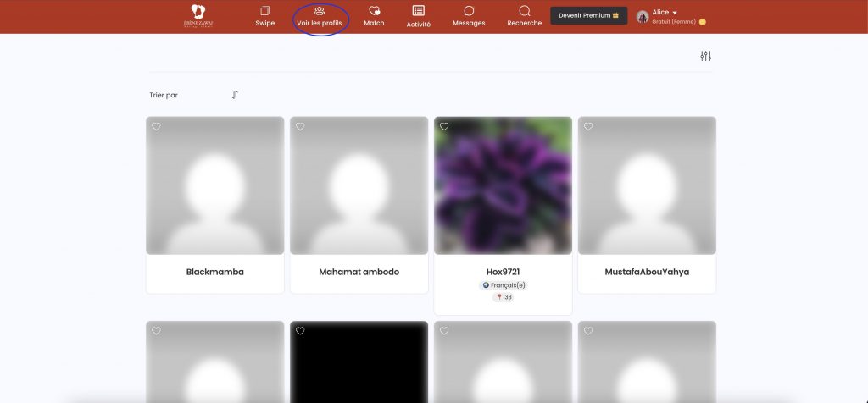This screenshot has height=403, width=868.
Task: Open the Hox9721 profile name link
Action: click(504, 272)
